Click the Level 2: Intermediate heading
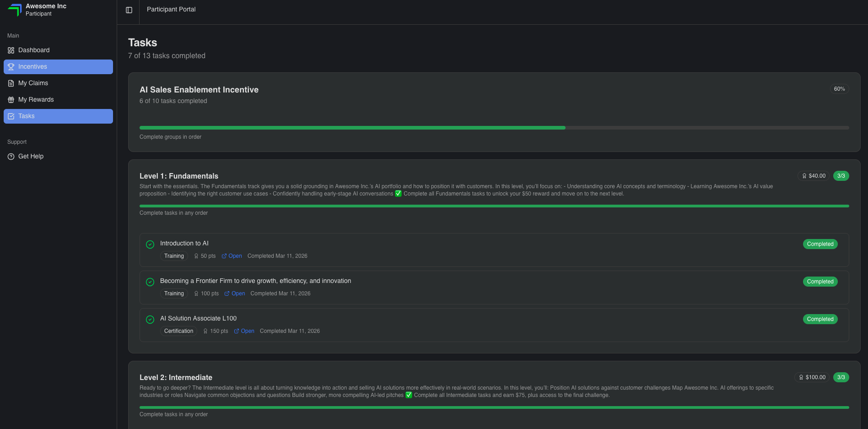This screenshot has width=868, height=429. coord(176,378)
